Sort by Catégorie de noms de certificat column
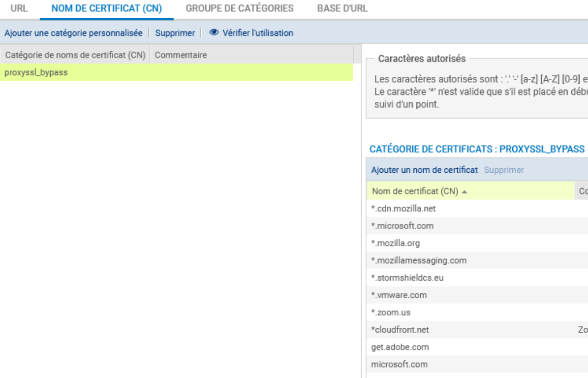The height and width of the screenshot is (378, 588). point(75,55)
